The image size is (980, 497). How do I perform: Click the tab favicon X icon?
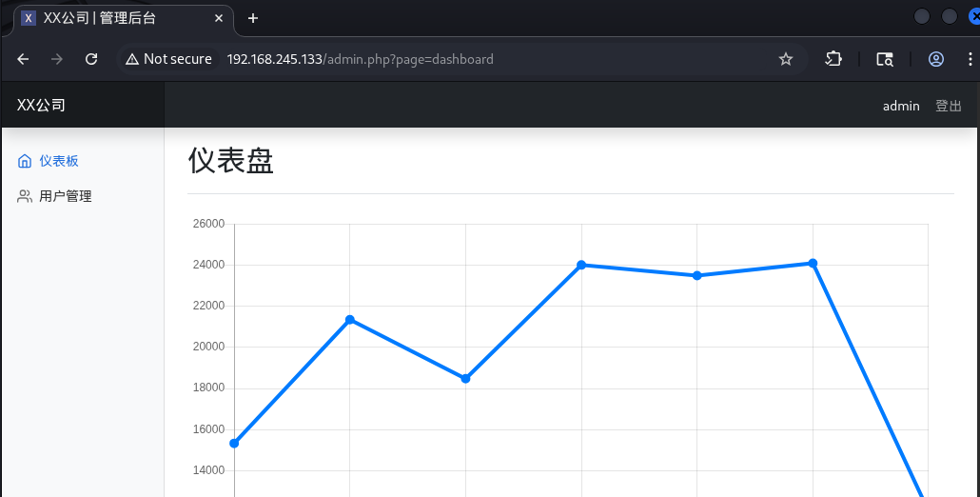(x=29, y=18)
